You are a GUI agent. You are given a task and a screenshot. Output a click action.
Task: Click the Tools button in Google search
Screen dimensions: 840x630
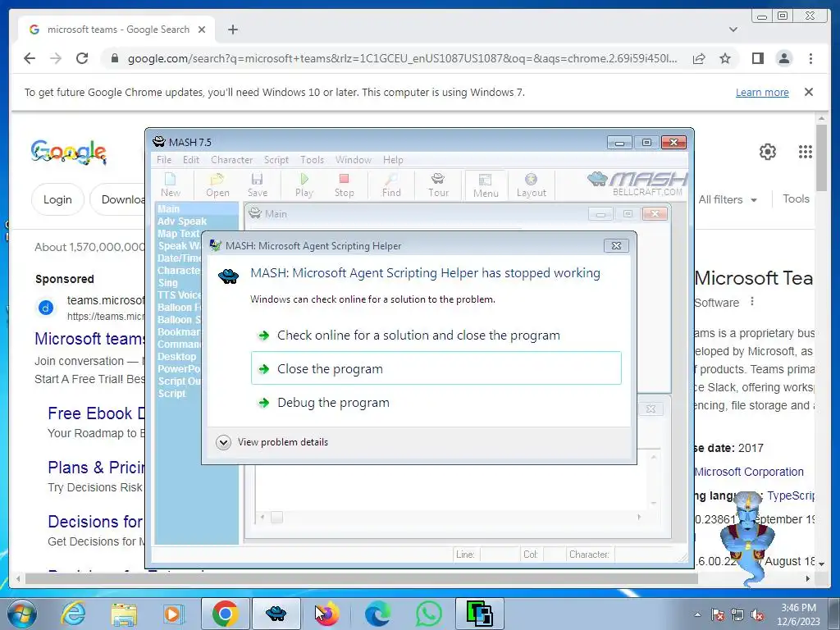coord(796,199)
